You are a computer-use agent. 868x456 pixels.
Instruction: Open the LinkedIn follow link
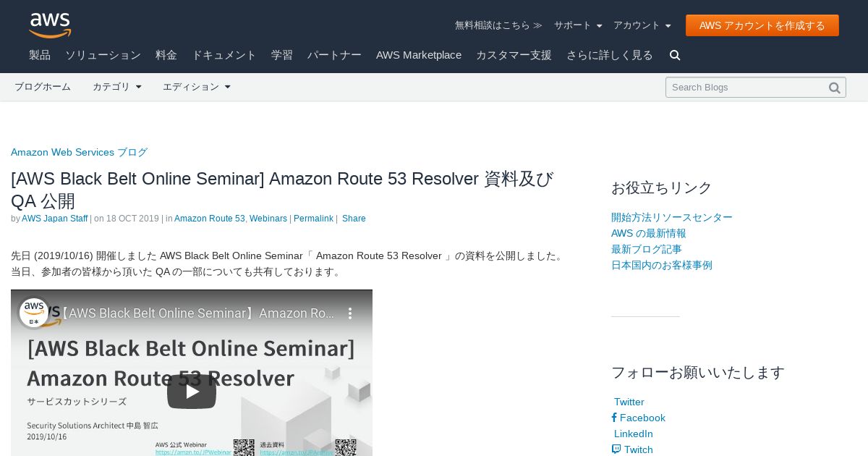[x=632, y=434]
